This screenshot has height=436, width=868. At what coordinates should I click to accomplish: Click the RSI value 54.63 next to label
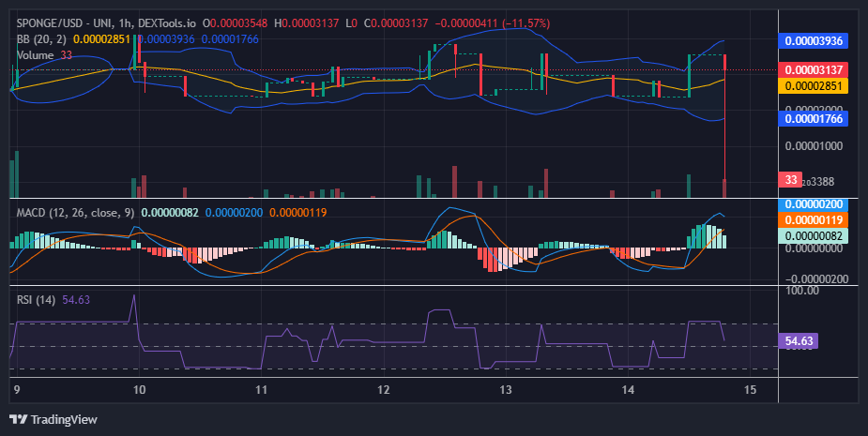[76, 300]
